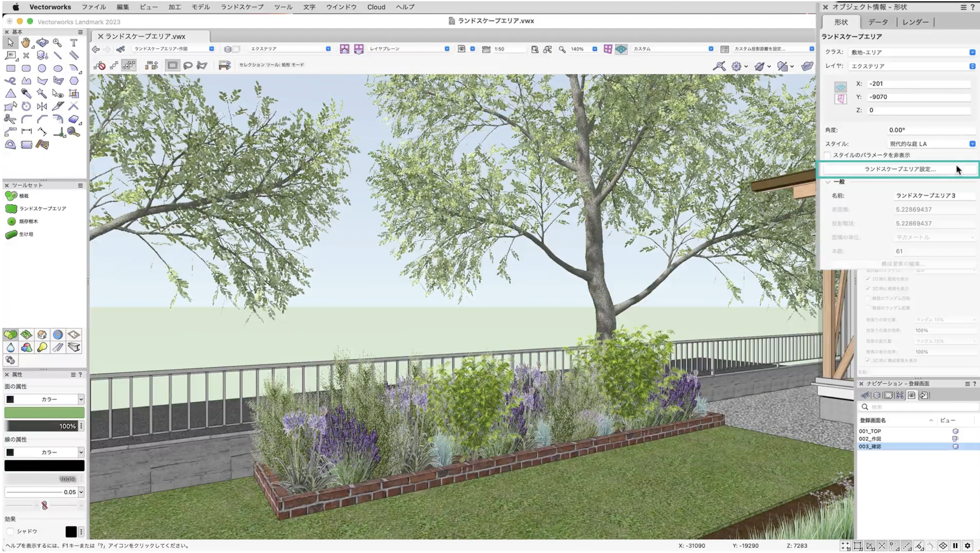Screen dimensions: 980x553
Task: Pick the Hedge tool
Action: pyautogui.click(x=19, y=234)
